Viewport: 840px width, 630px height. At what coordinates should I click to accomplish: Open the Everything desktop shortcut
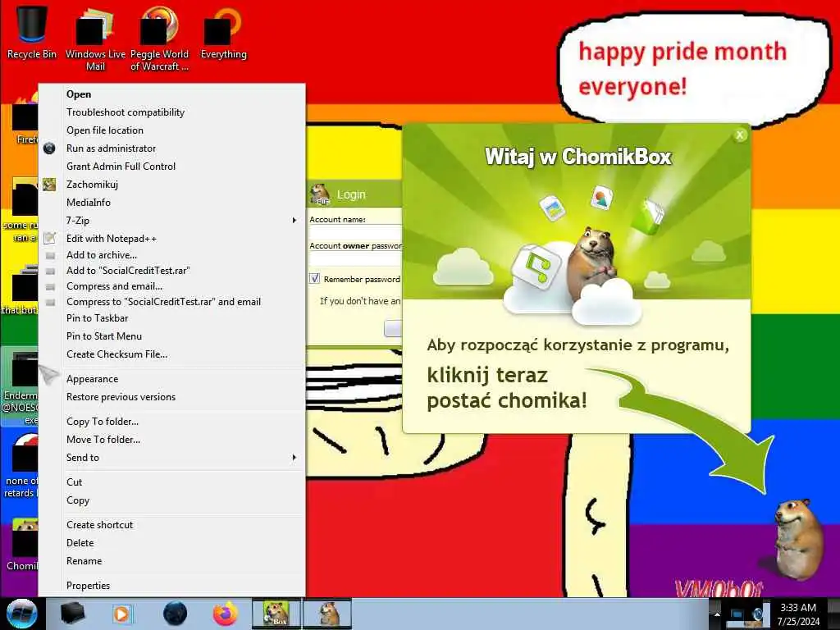pyautogui.click(x=223, y=32)
